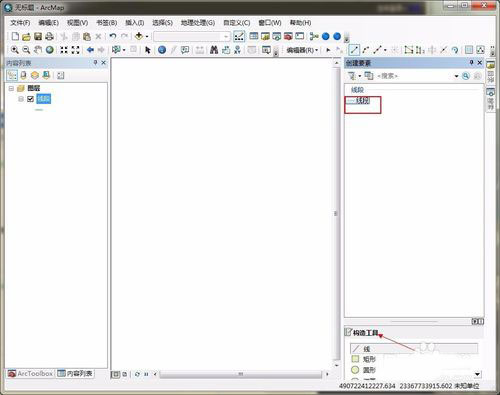500x395 pixels.
Task: Open the Add Data button
Action: click(139, 36)
